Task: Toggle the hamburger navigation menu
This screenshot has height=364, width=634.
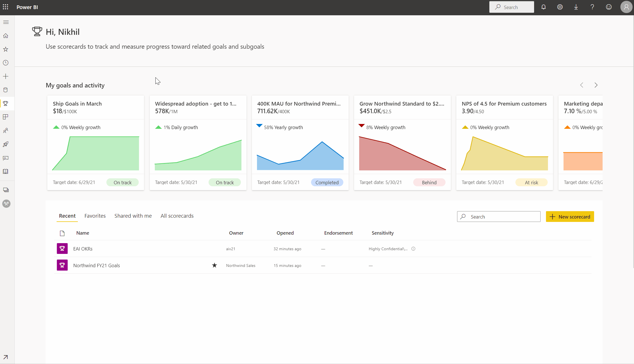Action: click(x=6, y=22)
